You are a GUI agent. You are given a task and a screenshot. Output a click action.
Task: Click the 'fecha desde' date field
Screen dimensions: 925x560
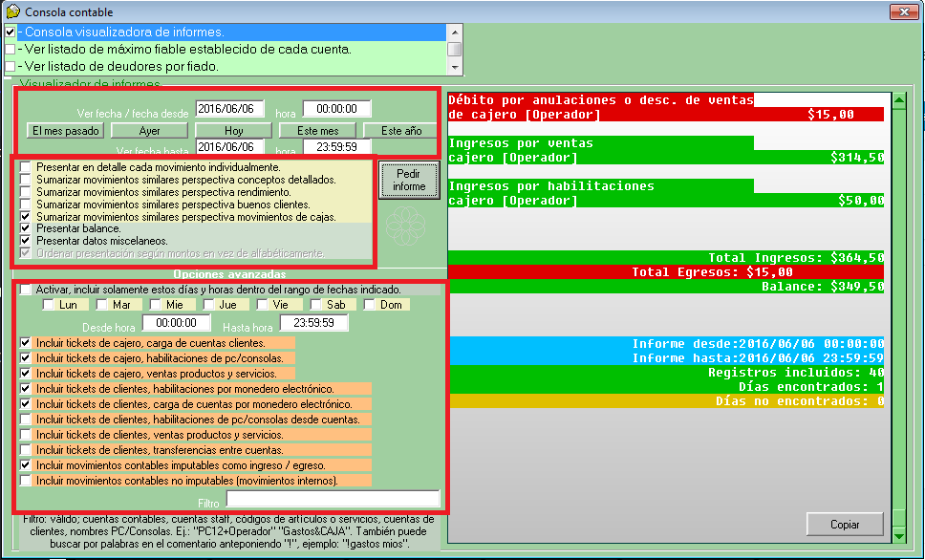pyautogui.click(x=229, y=109)
